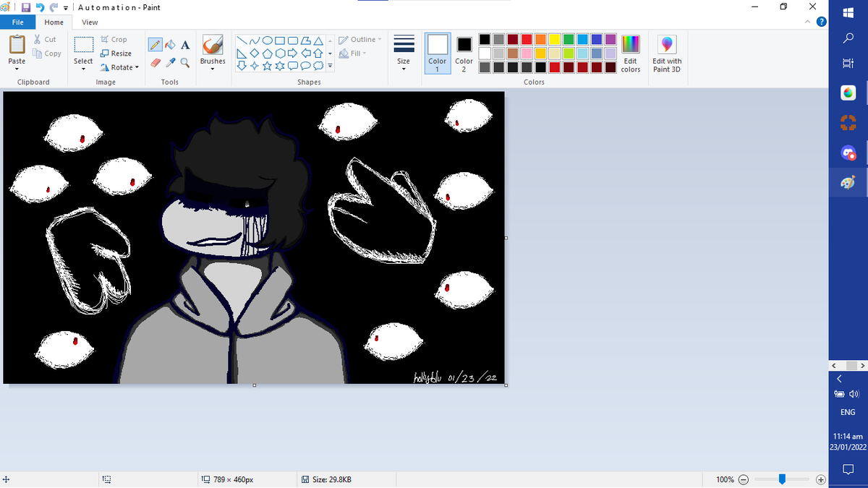Choose the Diamond shape
The image size is (868, 488).
coord(255,53)
